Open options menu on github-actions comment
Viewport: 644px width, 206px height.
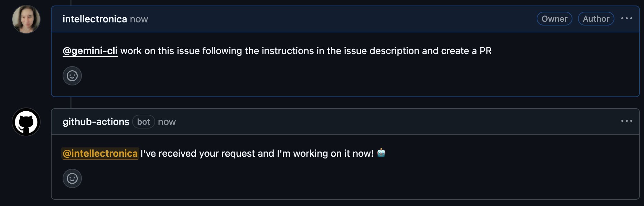click(x=626, y=121)
